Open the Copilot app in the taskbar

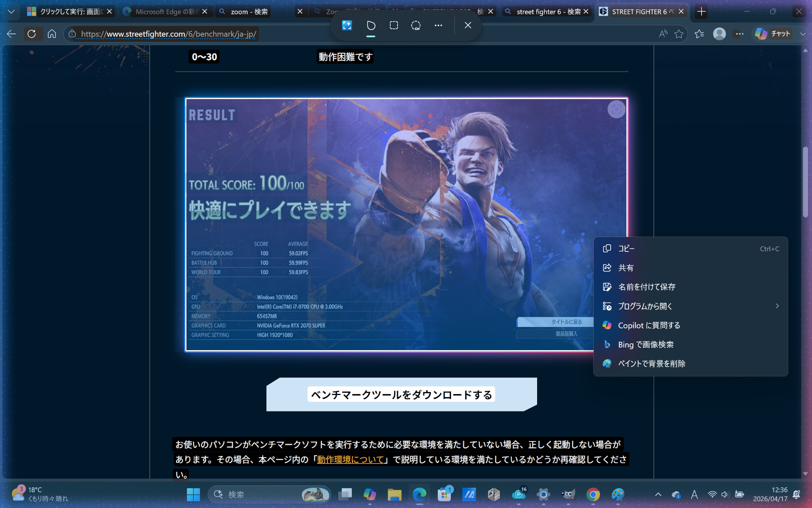tap(370, 494)
